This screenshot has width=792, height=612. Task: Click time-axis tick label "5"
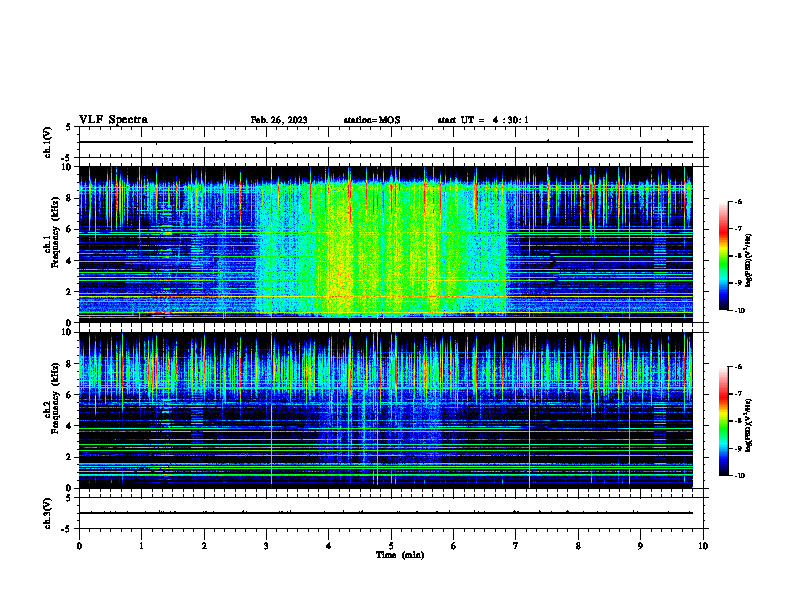click(391, 546)
